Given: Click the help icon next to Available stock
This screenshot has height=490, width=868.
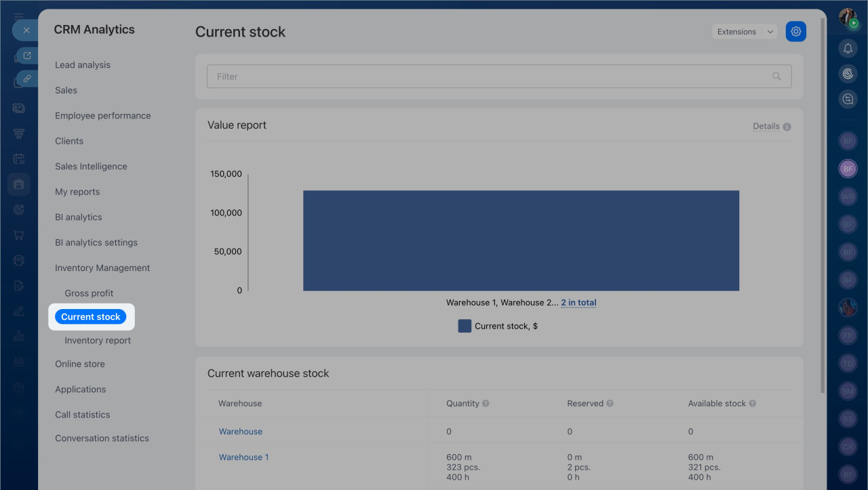Looking at the screenshot, I should 752,403.
